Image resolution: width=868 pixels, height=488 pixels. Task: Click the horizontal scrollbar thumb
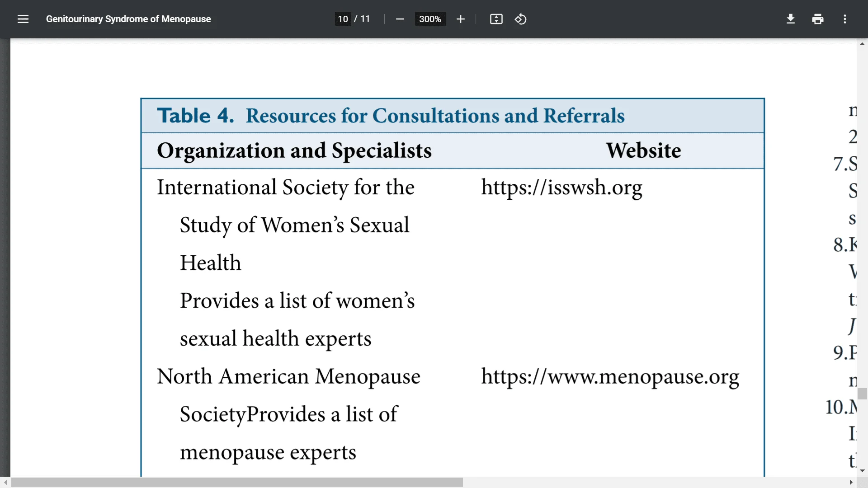pos(237,482)
